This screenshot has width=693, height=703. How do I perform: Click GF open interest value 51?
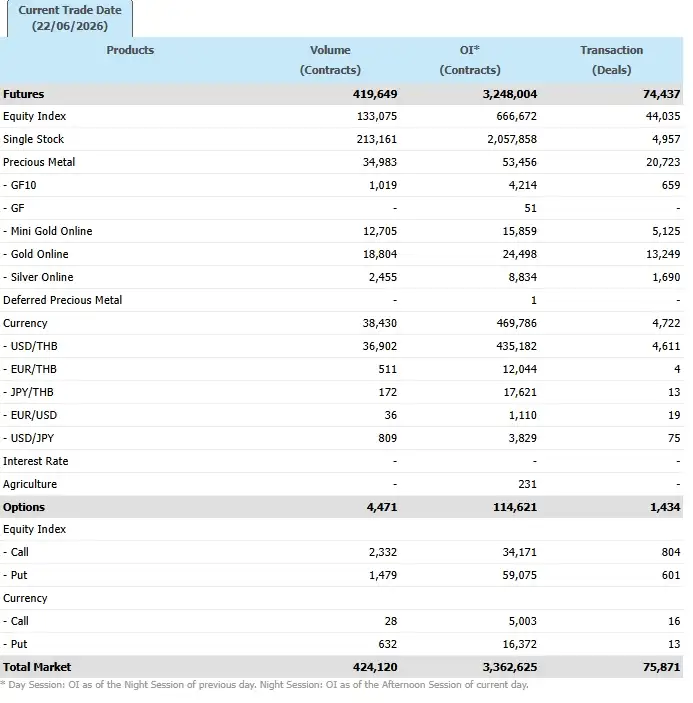(530, 208)
